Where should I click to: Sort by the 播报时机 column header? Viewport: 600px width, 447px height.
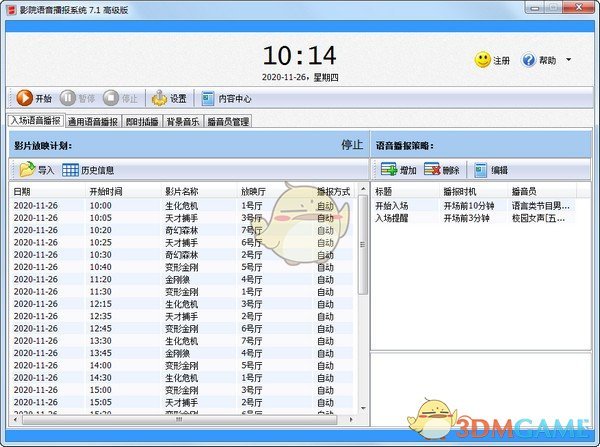[473, 191]
